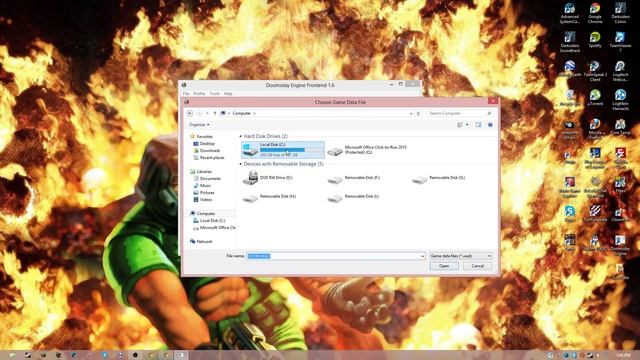Expand the File name history dropdown arrow
640x360 pixels.
tap(422, 256)
